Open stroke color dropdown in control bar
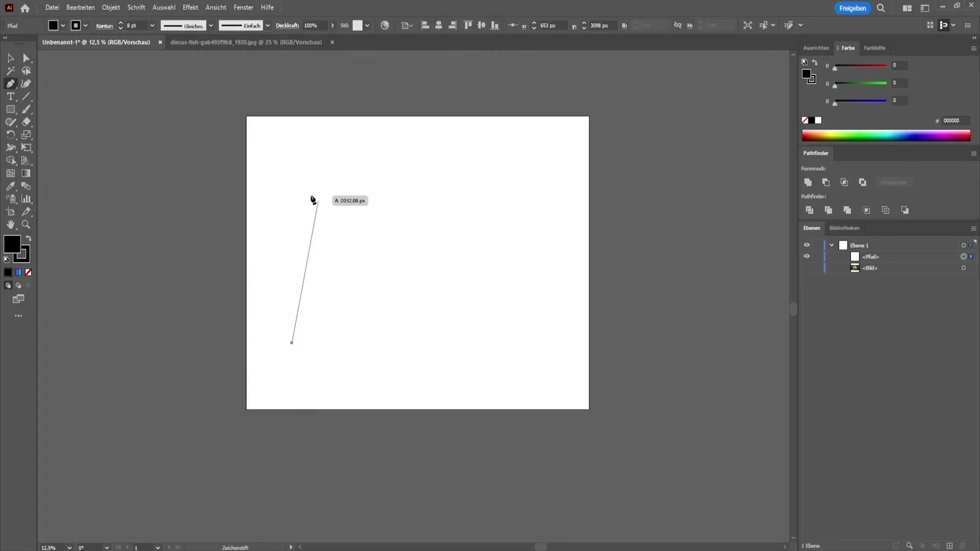Viewport: 980px width, 551px height. click(85, 26)
